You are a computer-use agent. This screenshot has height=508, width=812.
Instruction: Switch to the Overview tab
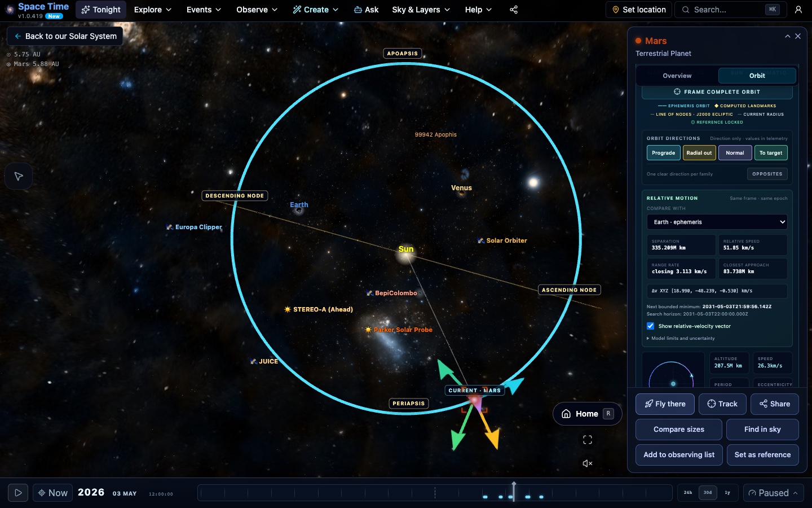(677, 76)
